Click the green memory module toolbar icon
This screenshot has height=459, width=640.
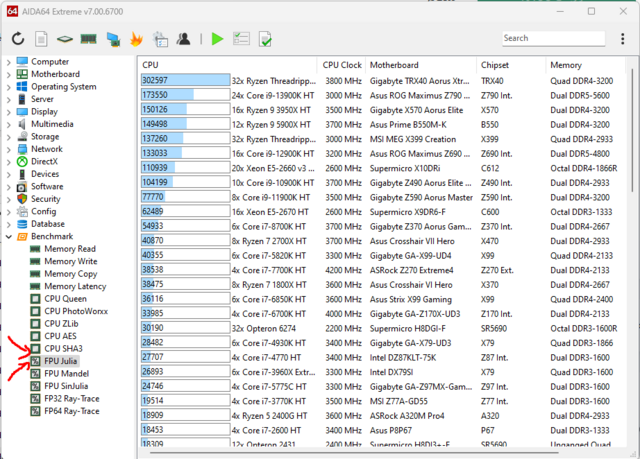click(88, 39)
